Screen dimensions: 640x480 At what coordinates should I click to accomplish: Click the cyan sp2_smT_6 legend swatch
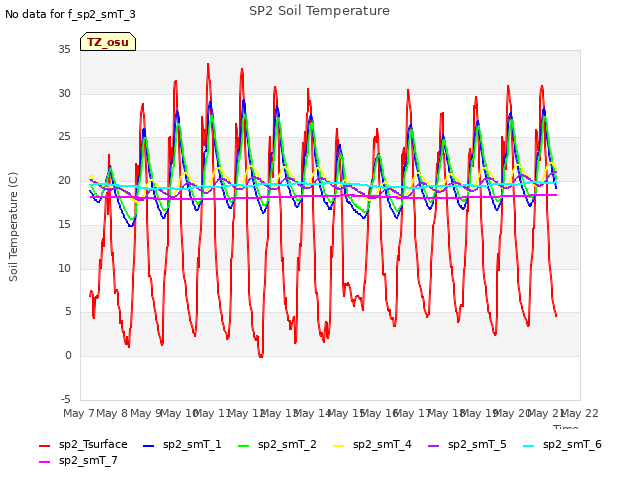click(529, 446)
